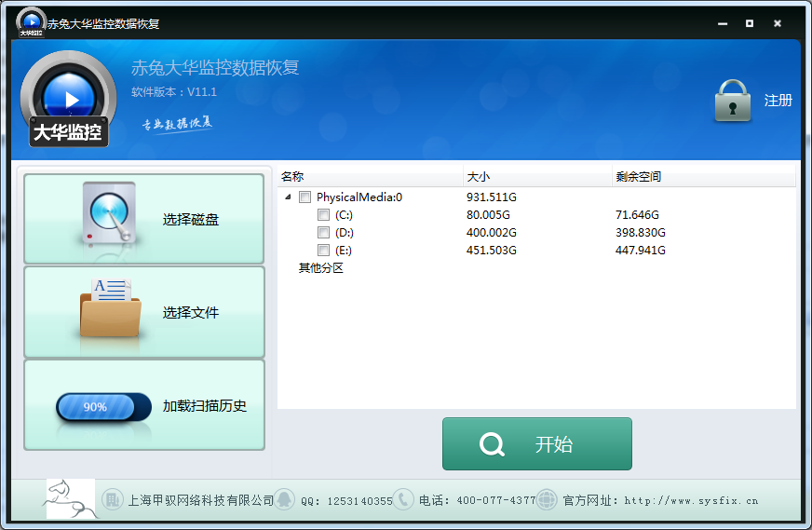Select the (E:) partition checkbox
The width and height of the screenshot is (812, 530).
[323, 251]
